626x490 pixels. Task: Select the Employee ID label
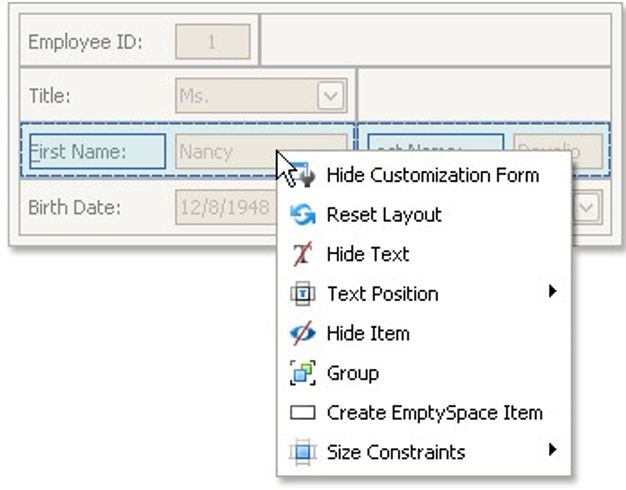tap(85, 42)
